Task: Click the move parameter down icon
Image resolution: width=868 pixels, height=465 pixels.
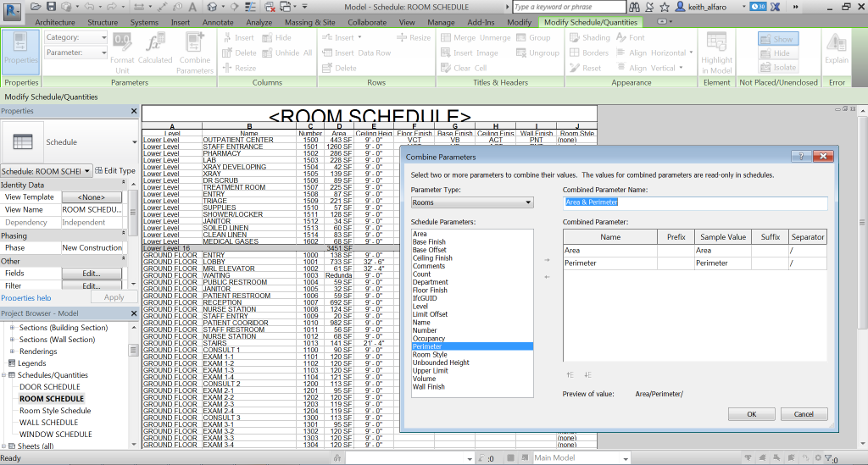Action: [x=587, y=375]
